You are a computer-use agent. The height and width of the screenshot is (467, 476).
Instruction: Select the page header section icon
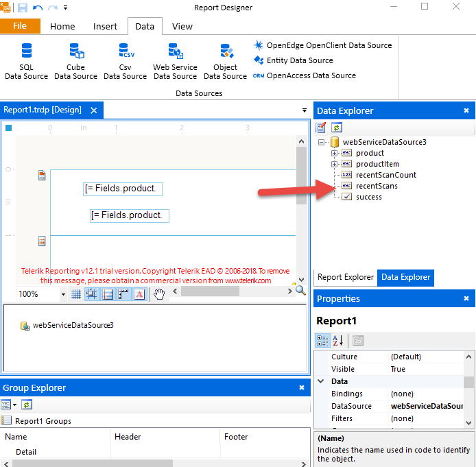[x=42, y=176]
